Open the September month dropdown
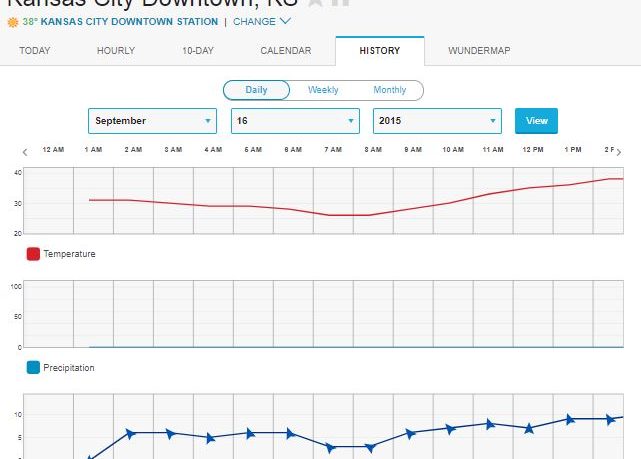Viewport: 641px width, 459px height. coord(152,121)
